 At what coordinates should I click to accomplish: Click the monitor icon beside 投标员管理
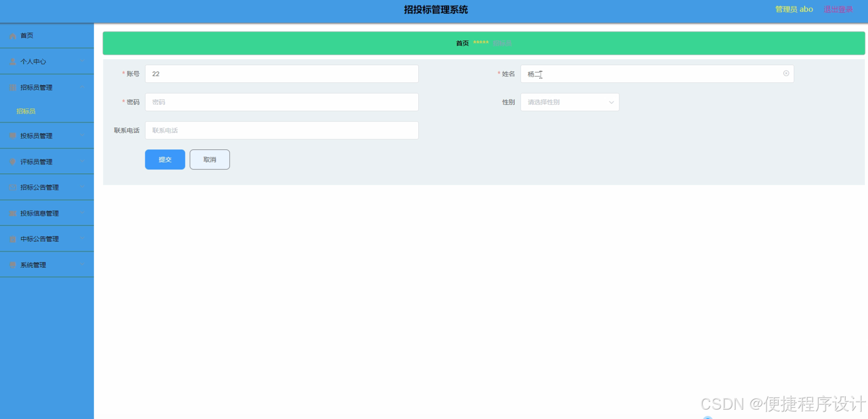(13, 136)
